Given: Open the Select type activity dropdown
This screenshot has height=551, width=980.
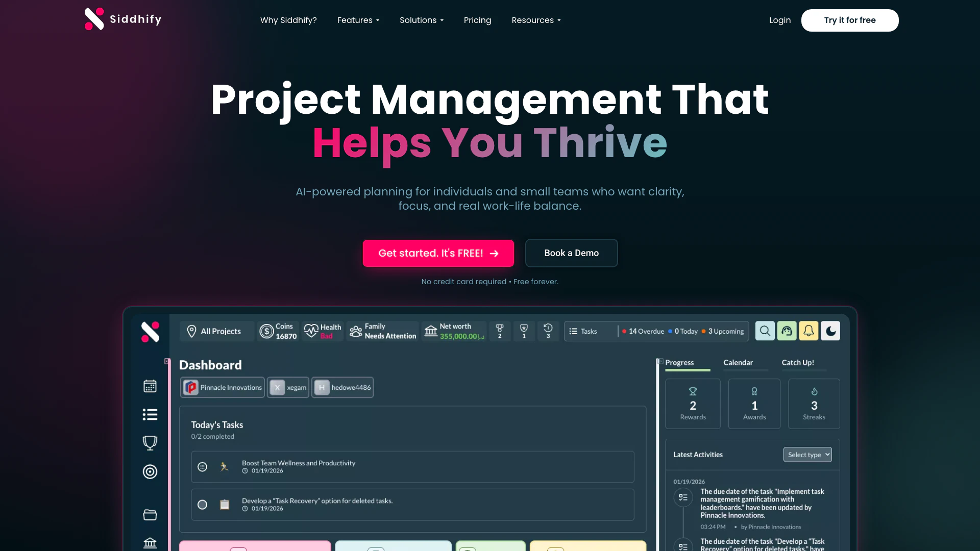Looking at the screenshot, I should click(807, 455).
